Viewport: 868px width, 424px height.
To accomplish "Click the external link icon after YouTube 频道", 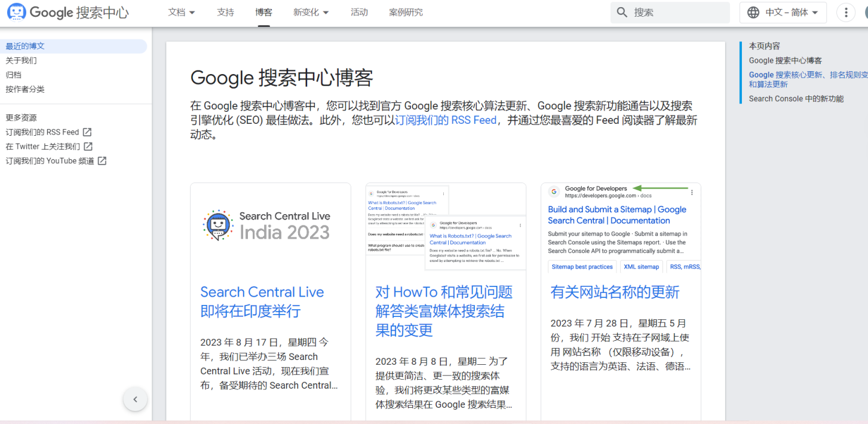I will [102, 161].
